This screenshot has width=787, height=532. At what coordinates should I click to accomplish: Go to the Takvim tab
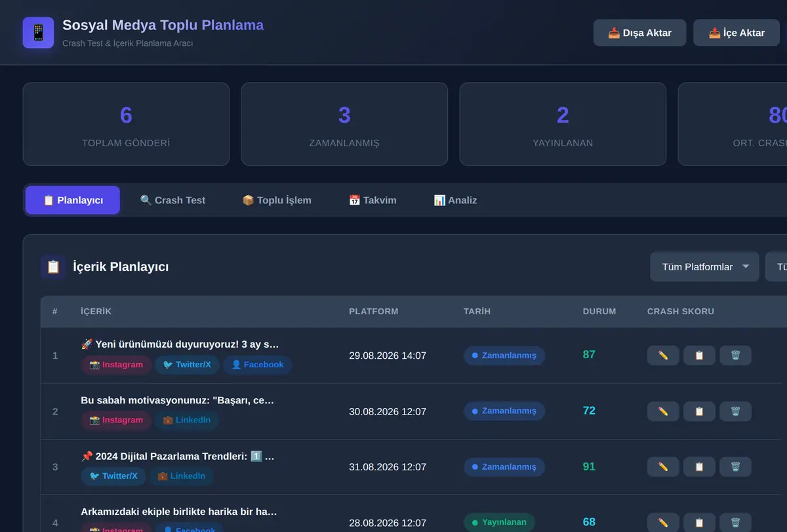373,200
